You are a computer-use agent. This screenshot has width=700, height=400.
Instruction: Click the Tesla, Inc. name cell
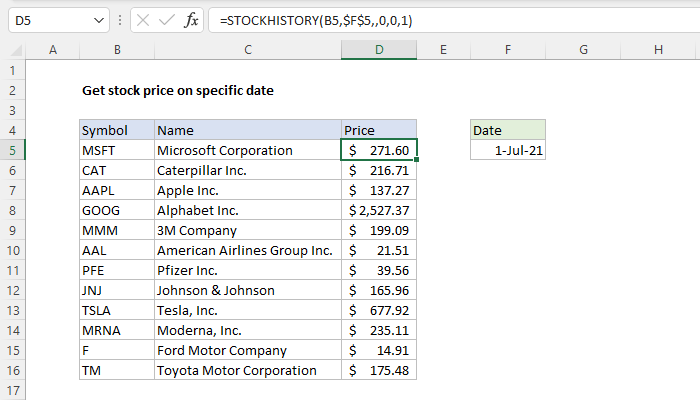pyautogui.click(x=247, y=310)
